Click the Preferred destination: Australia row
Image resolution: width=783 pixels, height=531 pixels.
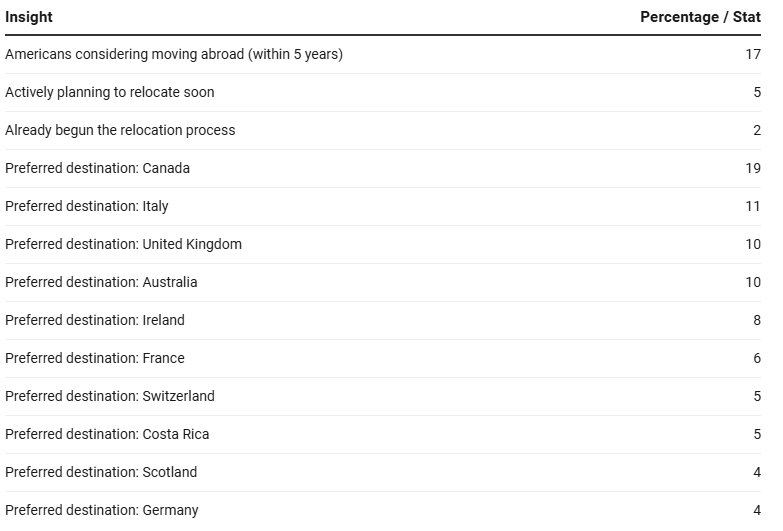383,282
